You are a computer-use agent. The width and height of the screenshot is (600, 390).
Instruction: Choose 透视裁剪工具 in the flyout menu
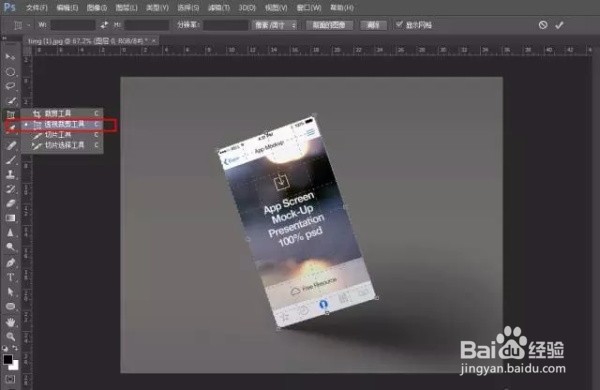click(x=62, y=124)
